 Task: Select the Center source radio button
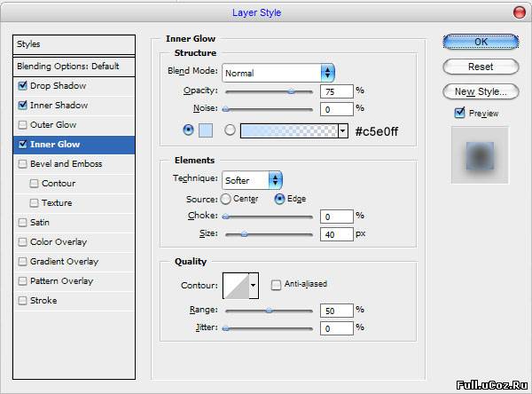point(225,199)
